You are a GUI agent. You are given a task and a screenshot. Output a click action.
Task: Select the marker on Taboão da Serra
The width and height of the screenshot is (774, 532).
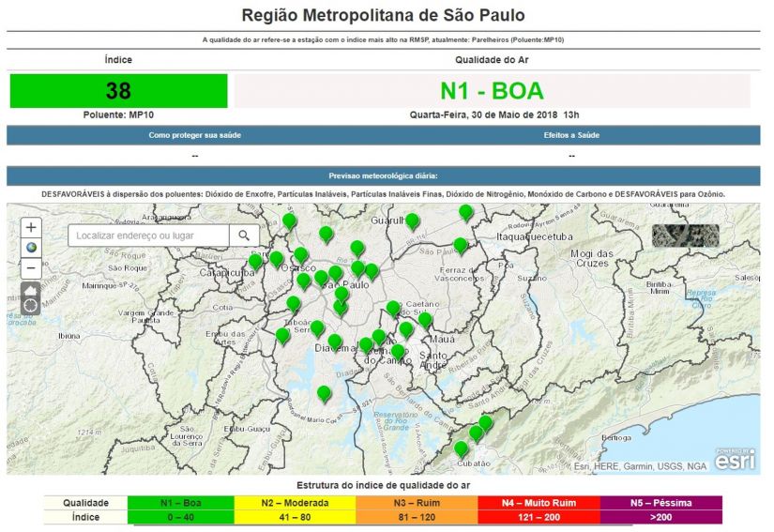coord(317,328)
